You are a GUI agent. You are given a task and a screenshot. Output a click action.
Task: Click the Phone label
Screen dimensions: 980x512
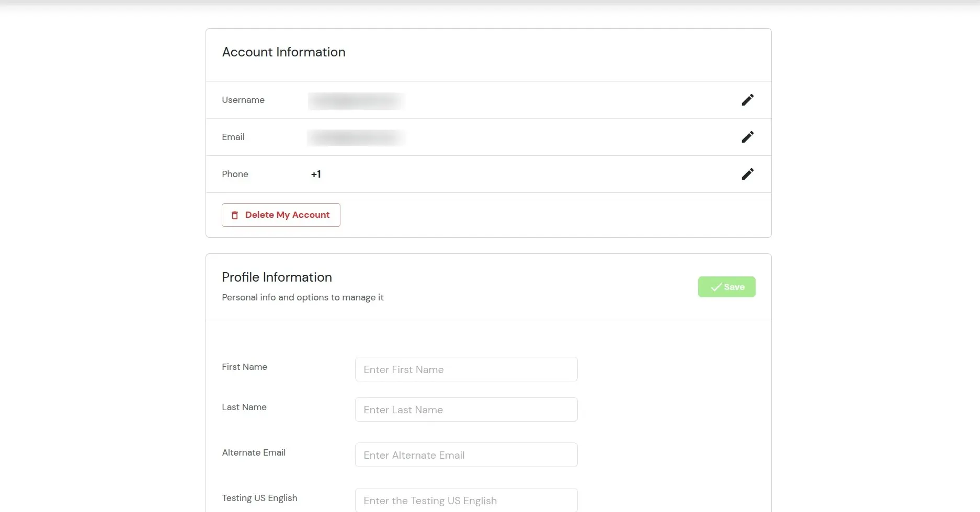tap(235, 174)
